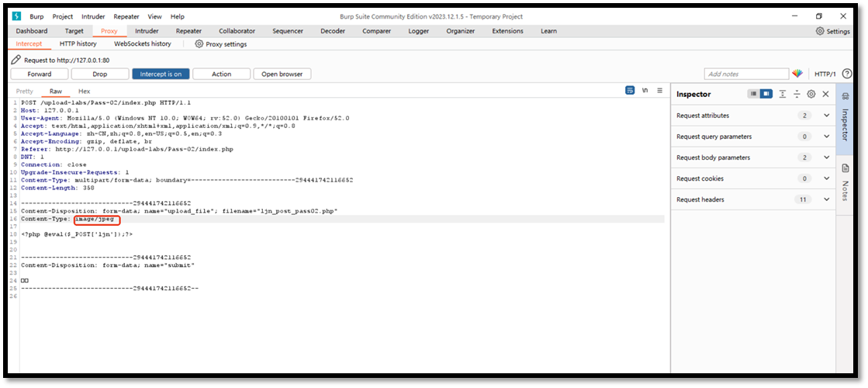Switch to the Extensions tab

click(x=507, y=31)
